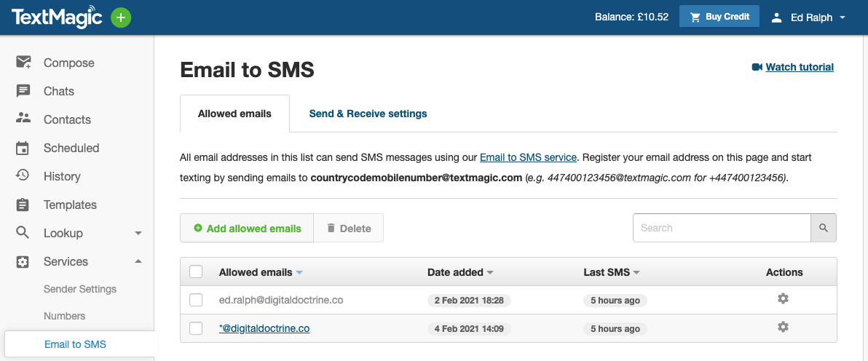Open the Ed Ralph account dropdown
The height and width of the screenshot is (361, 868).
pyautogui.click(x=808, y=17)
